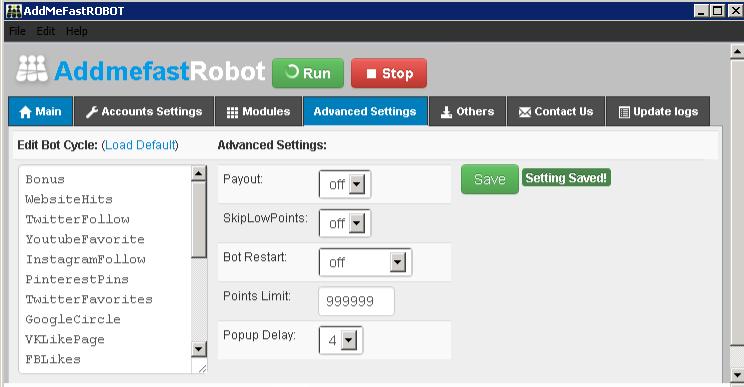Select InstagramFollow in the bot cycle list
This screenshot has height=387, width=744.
(x=85, y=259)
